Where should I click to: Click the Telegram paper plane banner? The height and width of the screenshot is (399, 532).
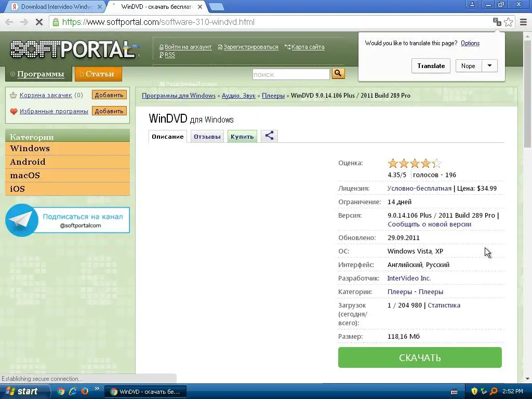(68, 220)
